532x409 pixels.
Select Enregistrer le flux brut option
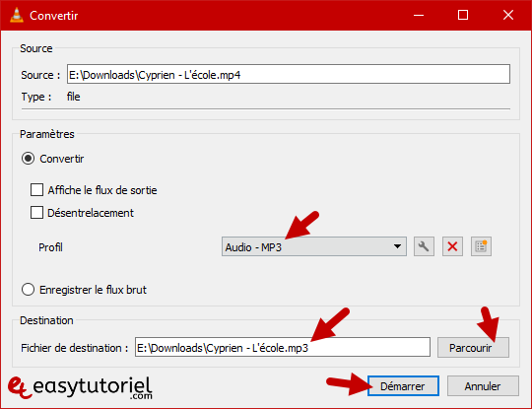pyautogui.click(x=28, y=290)
